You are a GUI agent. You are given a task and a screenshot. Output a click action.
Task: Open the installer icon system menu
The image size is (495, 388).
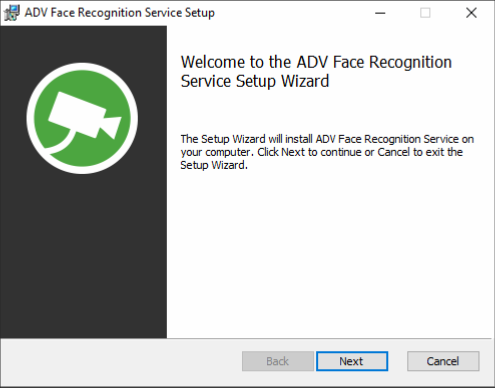12,13
